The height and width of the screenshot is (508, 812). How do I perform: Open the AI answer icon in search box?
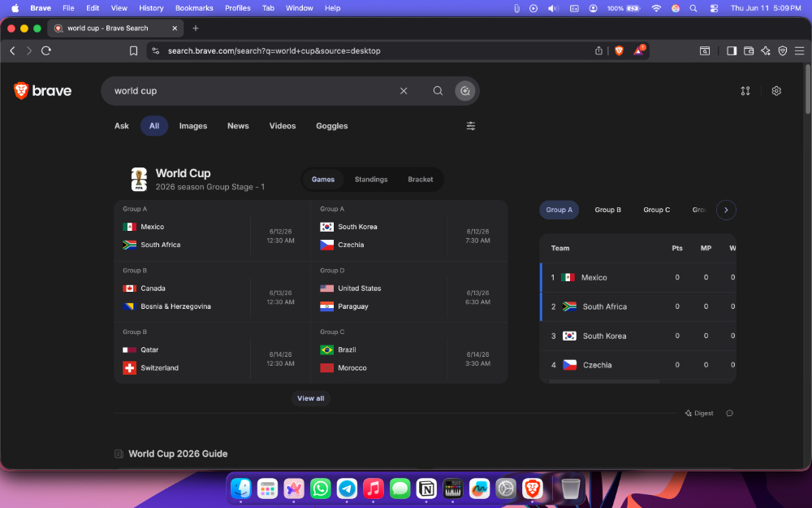point(465,91)
